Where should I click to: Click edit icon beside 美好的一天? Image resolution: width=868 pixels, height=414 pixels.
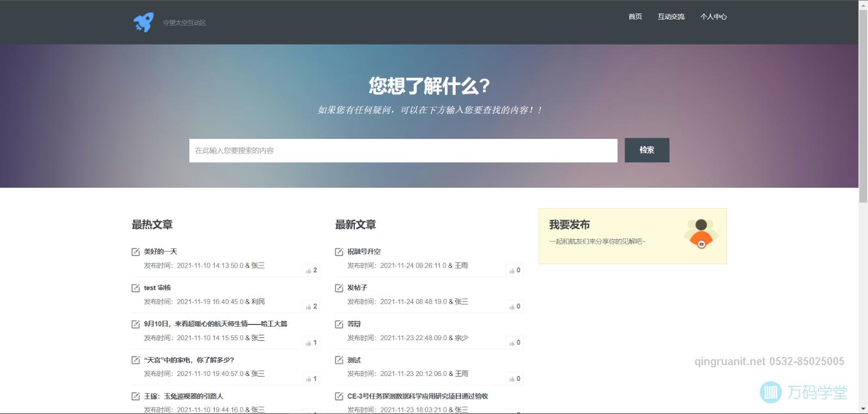(136, 252)
